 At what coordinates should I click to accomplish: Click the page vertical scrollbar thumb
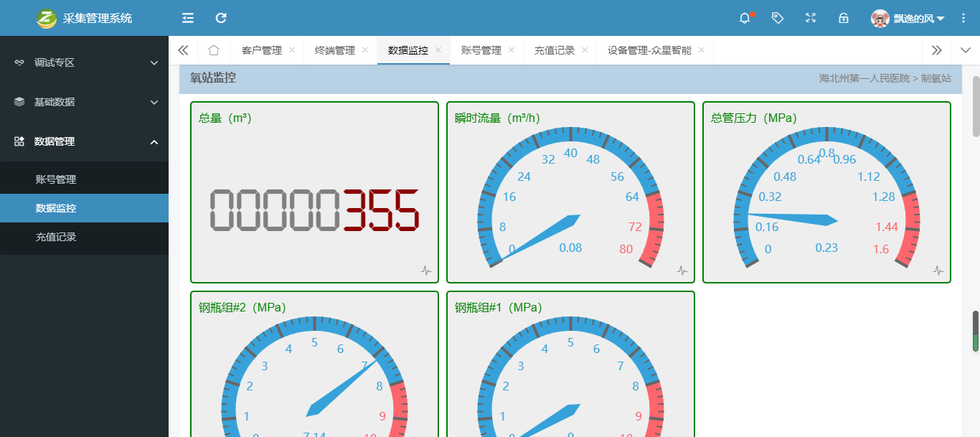(x=976, y=106)
